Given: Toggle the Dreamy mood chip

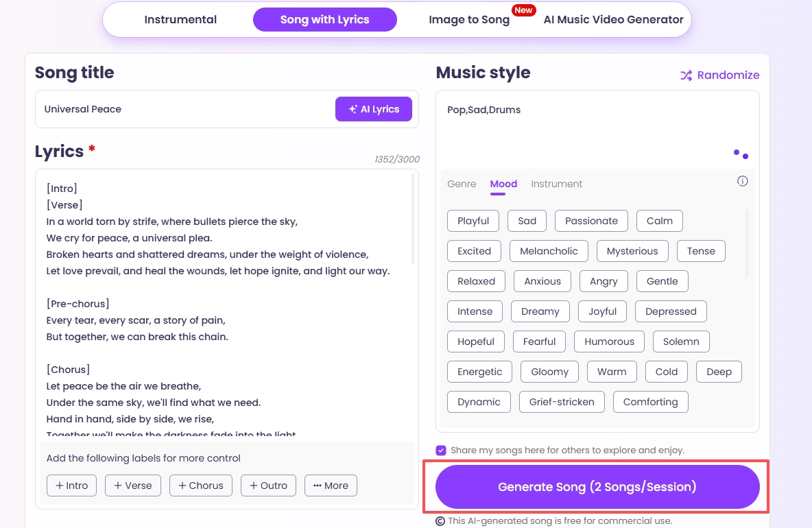Looking at the screenshot, I should click(540, 311).
